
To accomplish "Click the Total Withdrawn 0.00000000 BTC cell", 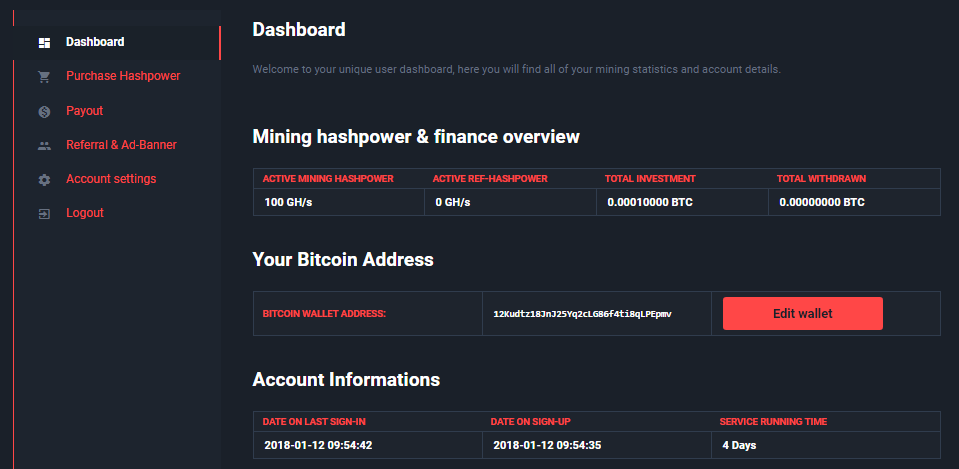I will coord(821,202).
